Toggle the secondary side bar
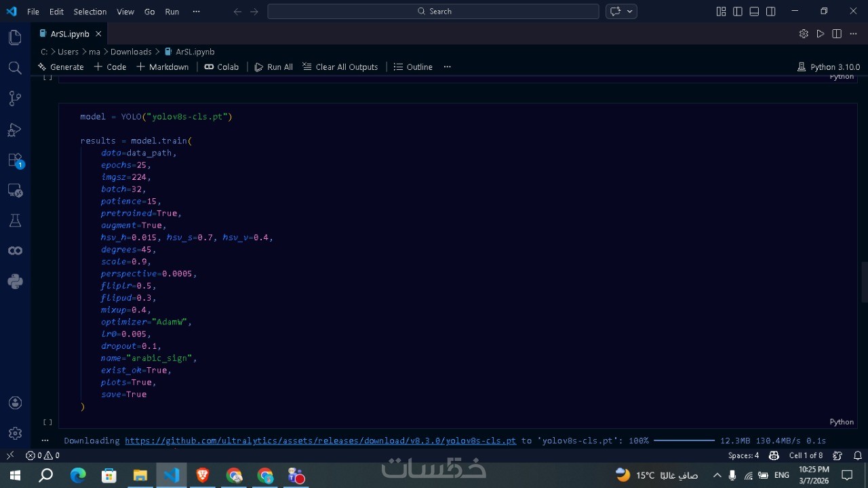The width and height of the screenshot is (868, 488). [771, 12]
